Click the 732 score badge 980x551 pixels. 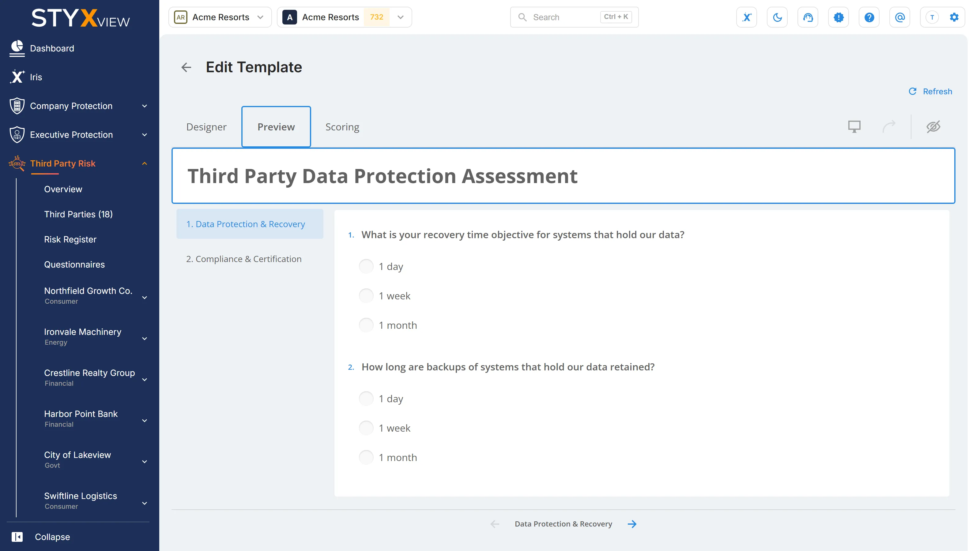pos(376,17)
